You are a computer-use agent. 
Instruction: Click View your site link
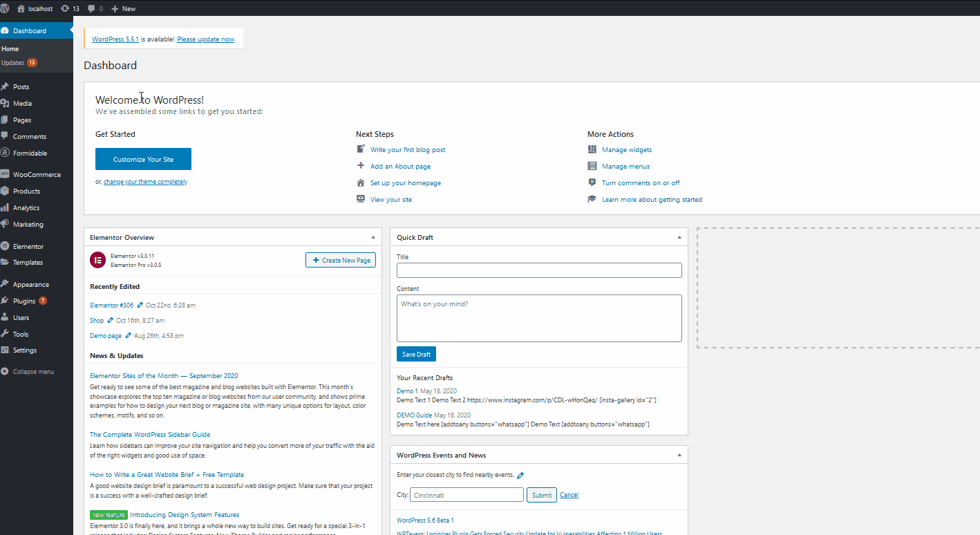391,200
